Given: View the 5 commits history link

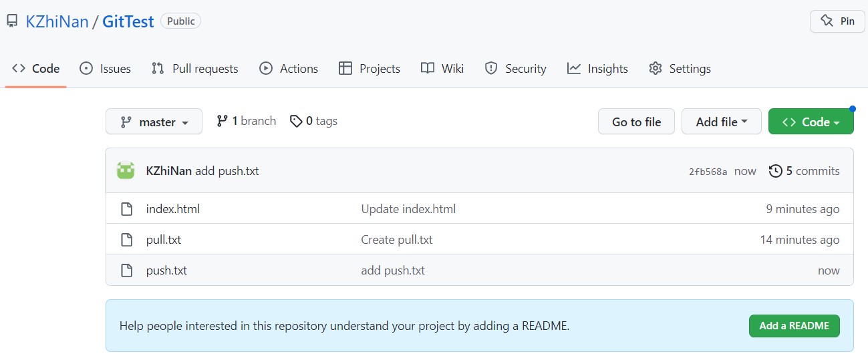Looking at the screenshot, I should (x=805, y=171).
